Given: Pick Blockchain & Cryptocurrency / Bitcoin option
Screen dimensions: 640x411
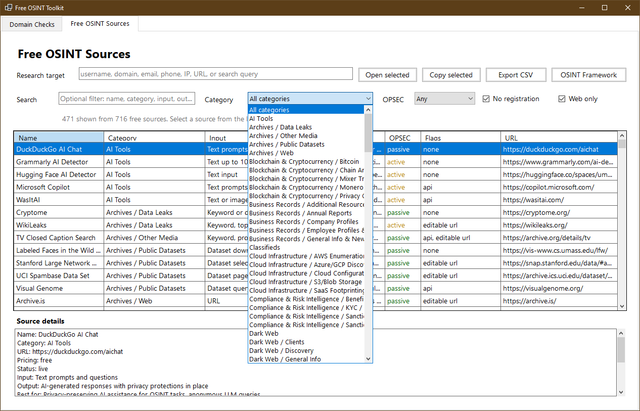Looking at the screenshot, I should coord(306,161).
